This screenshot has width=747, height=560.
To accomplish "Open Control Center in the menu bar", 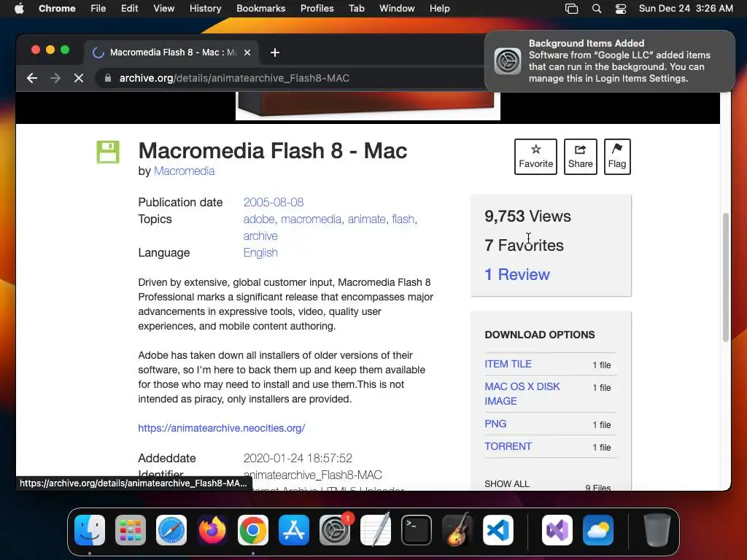I will (x=621, y=9).
